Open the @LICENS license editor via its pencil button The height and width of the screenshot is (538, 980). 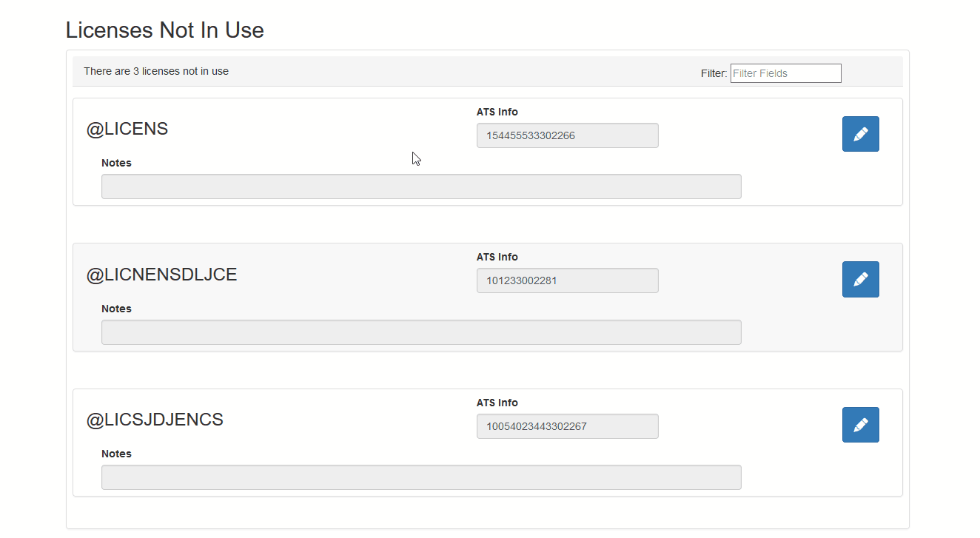tap(860, 134)
